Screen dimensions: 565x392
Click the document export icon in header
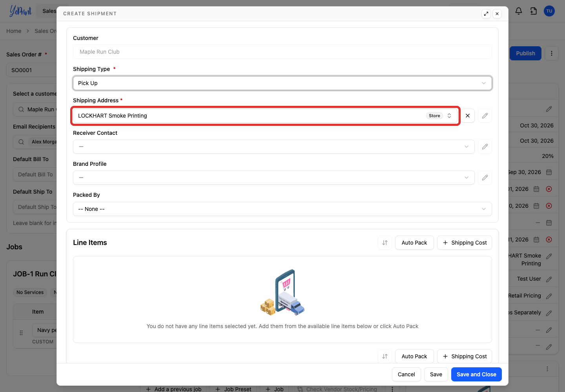pyautogui.click(x=534, y=11)
